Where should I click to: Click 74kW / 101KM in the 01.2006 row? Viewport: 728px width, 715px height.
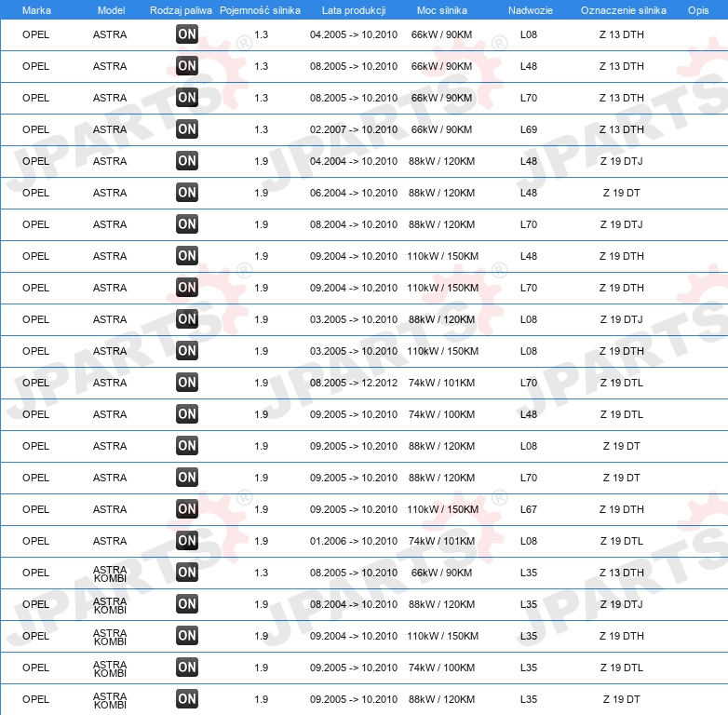point(441,541)
